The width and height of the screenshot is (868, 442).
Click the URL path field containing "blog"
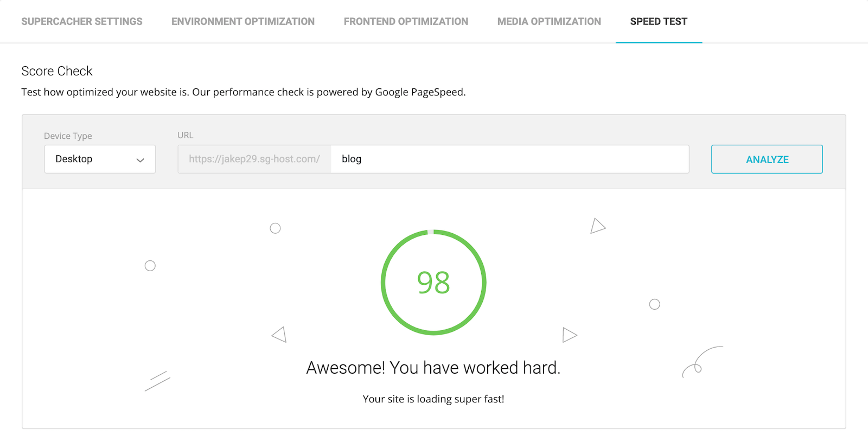[x=510, y=159]
